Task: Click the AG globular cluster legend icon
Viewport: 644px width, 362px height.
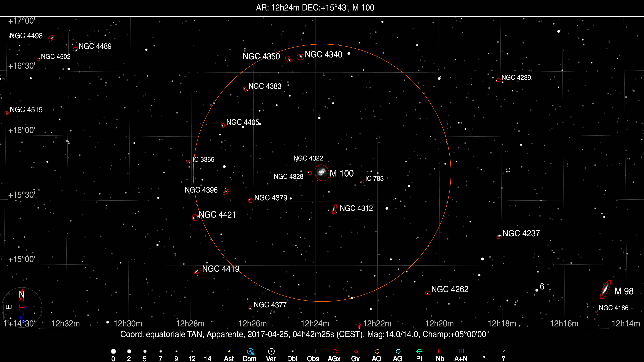Action: click(398, 351)
